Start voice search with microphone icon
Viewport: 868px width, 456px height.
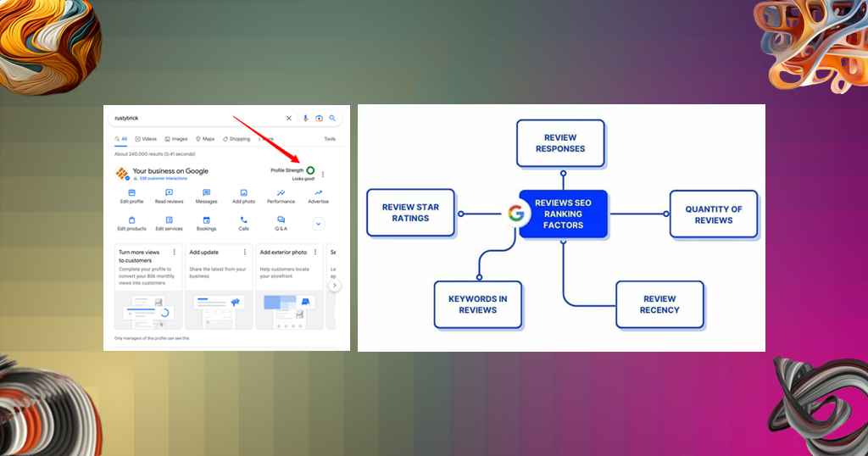coord(305,119)
